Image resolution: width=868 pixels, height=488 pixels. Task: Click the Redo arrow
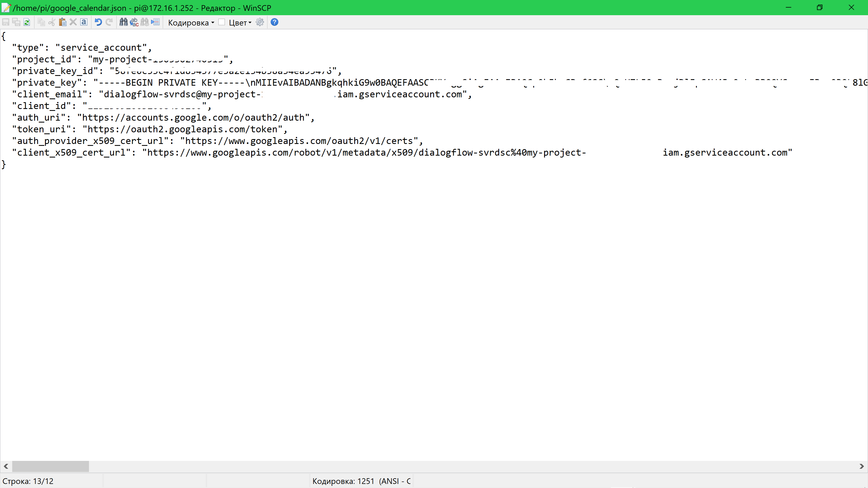[x=109, y=22]
